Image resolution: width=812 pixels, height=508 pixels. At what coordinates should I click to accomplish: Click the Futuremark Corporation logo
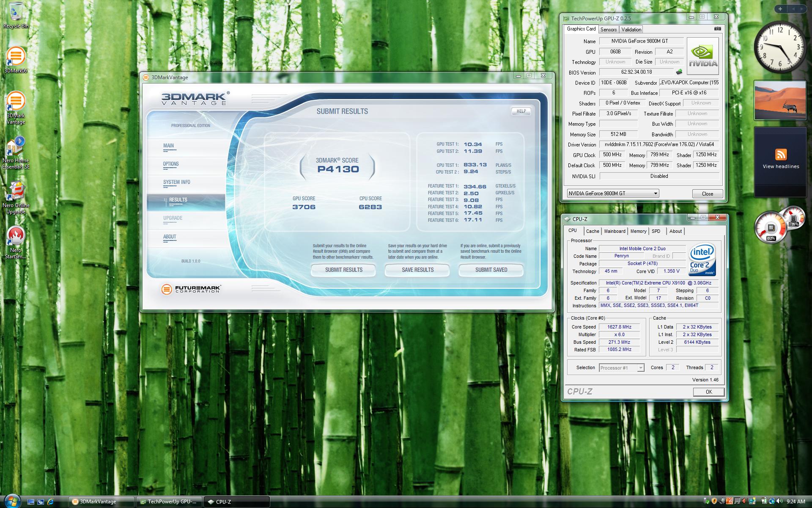pos(191,289)
